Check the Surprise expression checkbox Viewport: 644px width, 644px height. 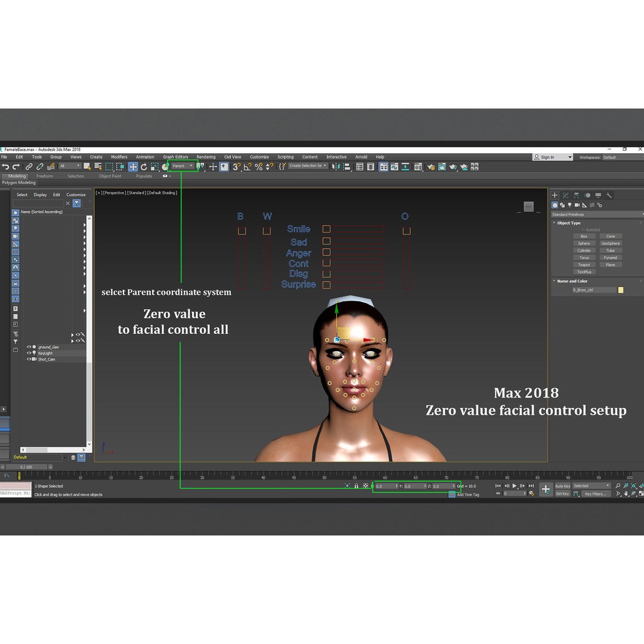tap(326, 284)
